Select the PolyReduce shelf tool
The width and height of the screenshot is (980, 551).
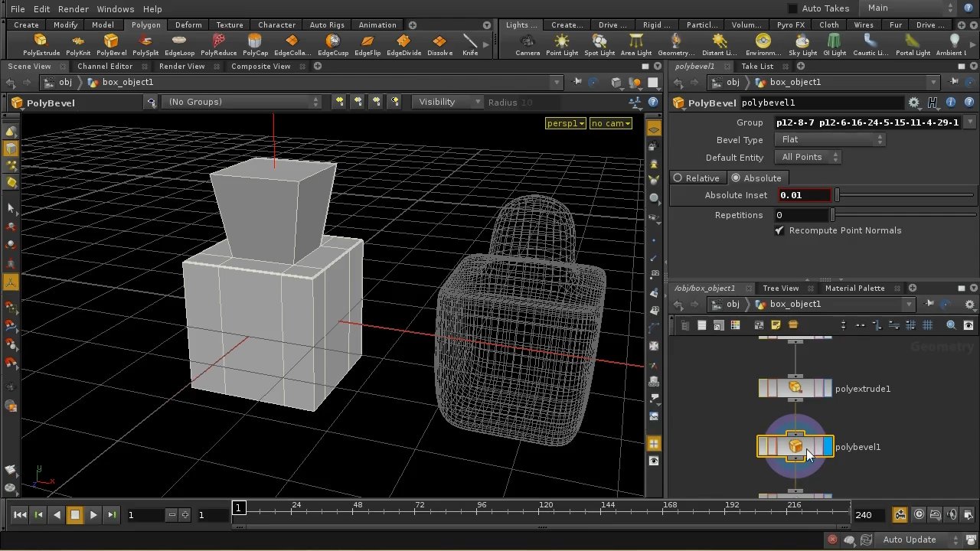click(219, 45)
